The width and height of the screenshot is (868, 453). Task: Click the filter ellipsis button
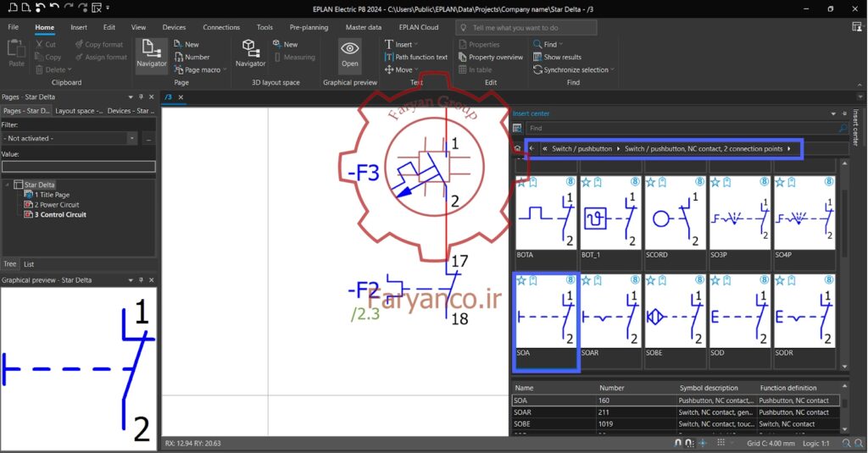[x=148, y=138]
